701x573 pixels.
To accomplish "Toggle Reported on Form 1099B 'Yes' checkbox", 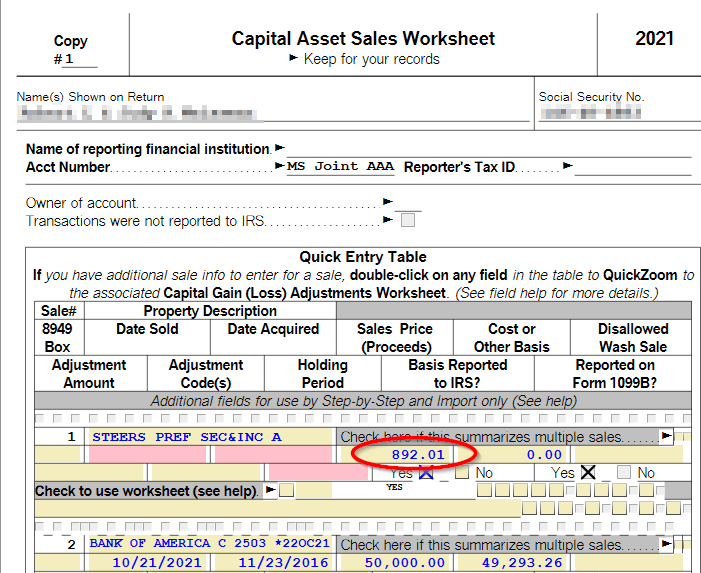I will click(x=588, y=472).
